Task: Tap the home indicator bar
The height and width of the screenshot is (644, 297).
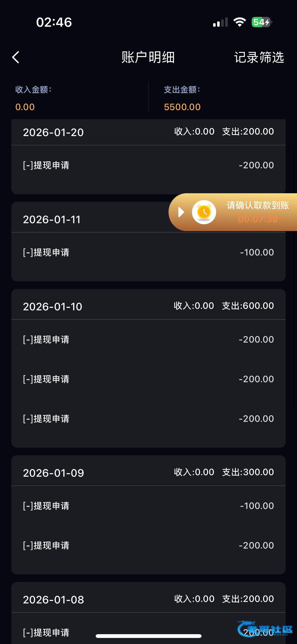Action: [148, 636]
